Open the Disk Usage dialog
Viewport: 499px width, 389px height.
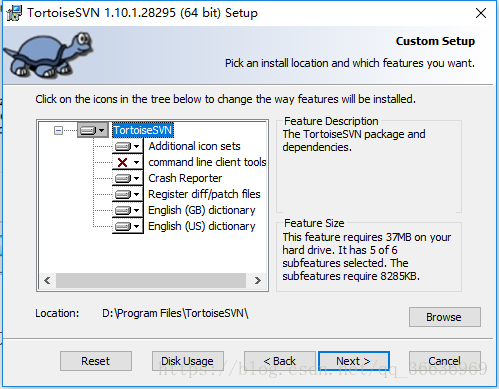188,361
